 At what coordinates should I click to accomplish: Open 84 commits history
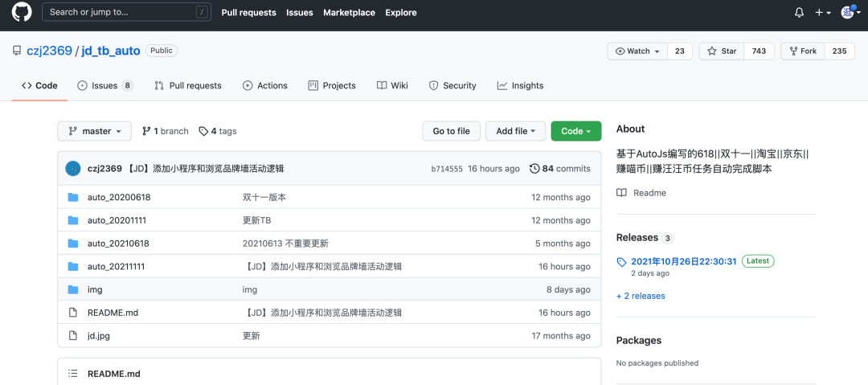pos(560,169)
